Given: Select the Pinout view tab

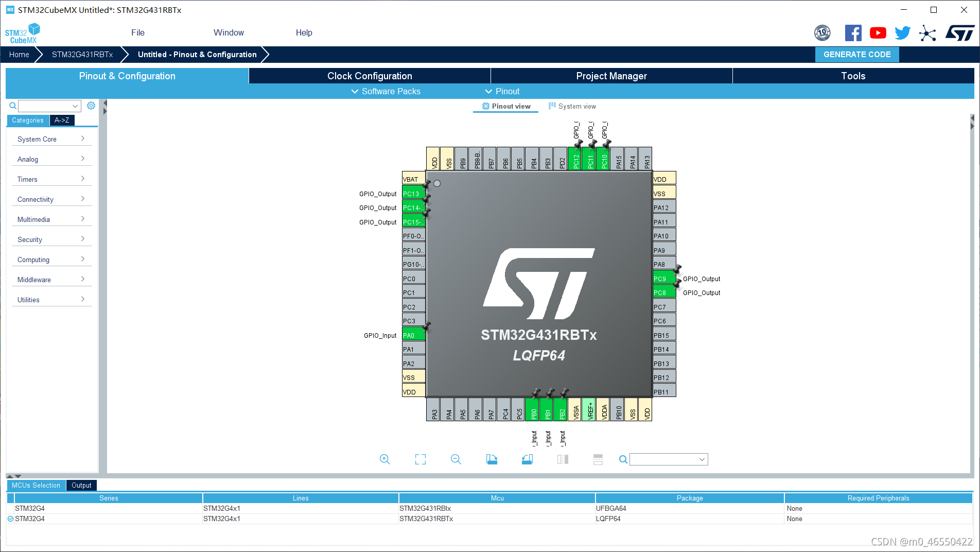Looking at the screenshot, I should pyautogui.click(x=506, y=106).
